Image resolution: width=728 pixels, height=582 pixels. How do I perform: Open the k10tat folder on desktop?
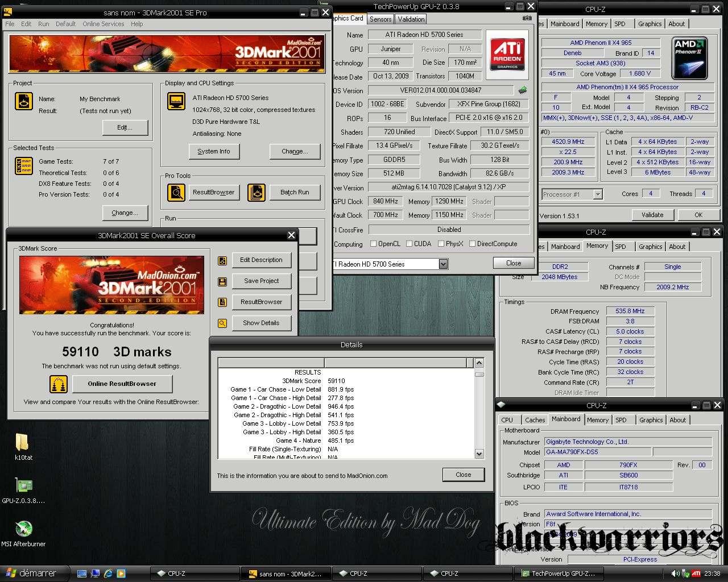click(23, 446)
